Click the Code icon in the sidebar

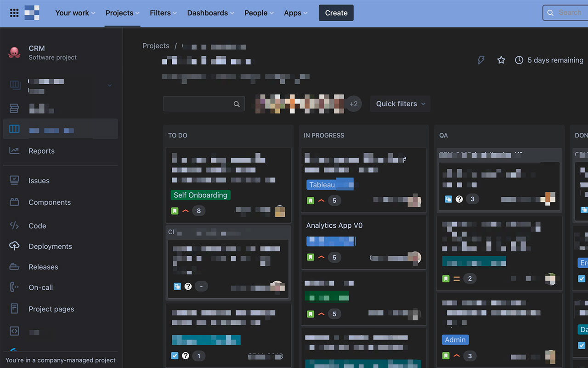pyautogui.click(x=15, y=225)
